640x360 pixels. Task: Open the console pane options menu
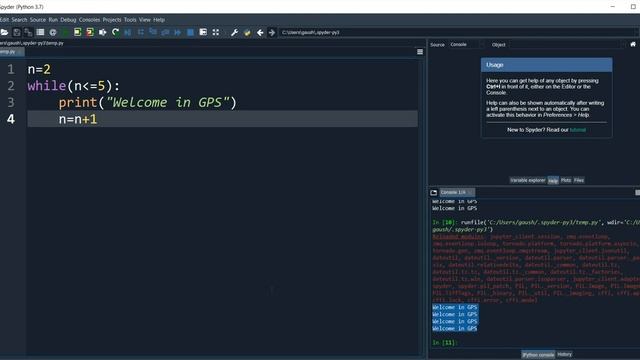coord(638,192)
